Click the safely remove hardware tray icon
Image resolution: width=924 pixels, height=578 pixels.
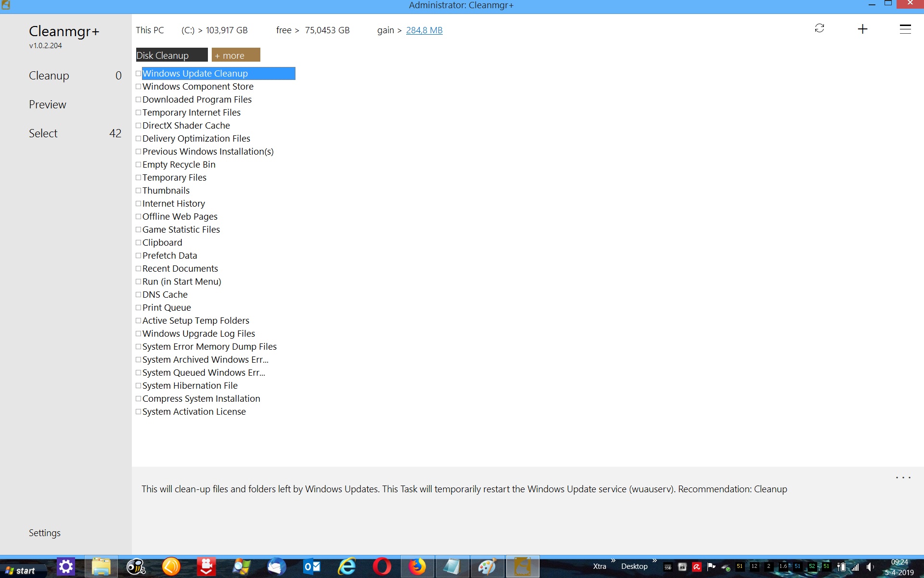726,567
